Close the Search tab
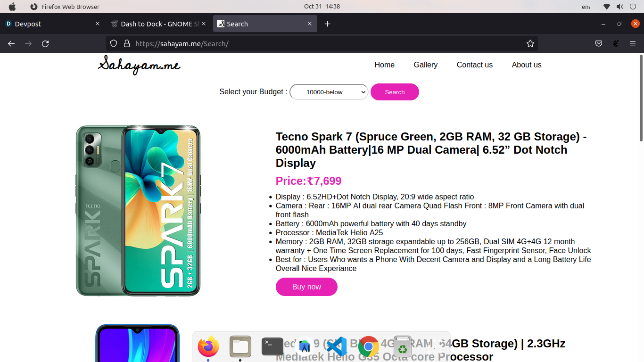Viewport: 644px width, 362px height. 310,24
